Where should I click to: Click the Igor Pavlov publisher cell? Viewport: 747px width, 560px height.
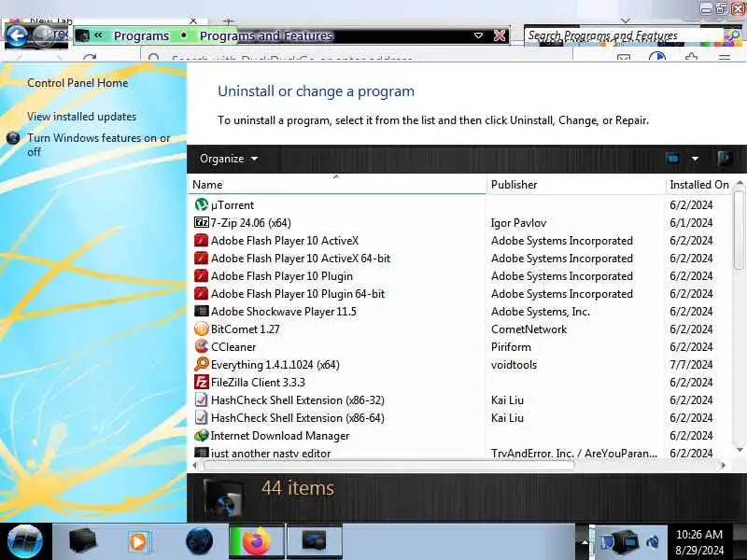click(x=519, y=223)
